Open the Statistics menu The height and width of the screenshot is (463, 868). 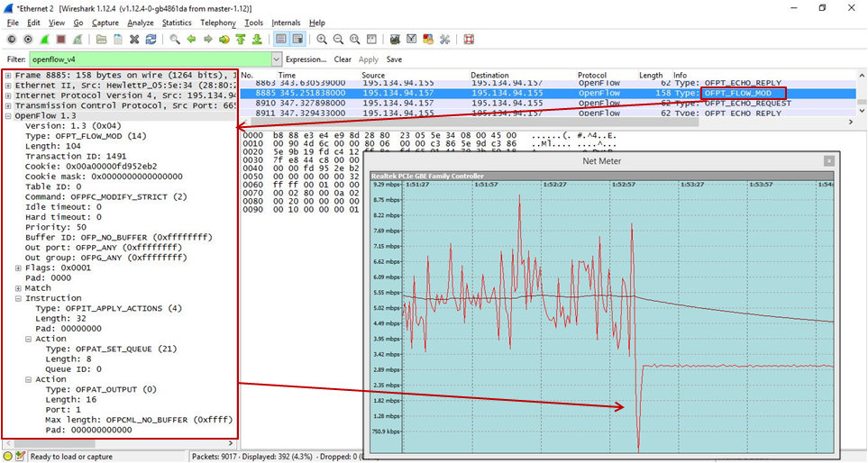177,23
